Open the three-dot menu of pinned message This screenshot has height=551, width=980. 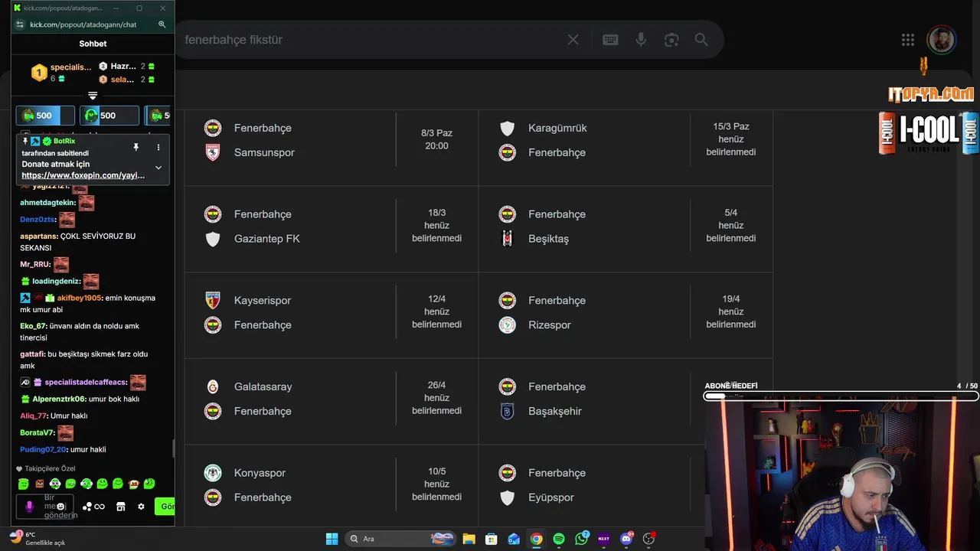pyautogui.click(x=158, y=147)
